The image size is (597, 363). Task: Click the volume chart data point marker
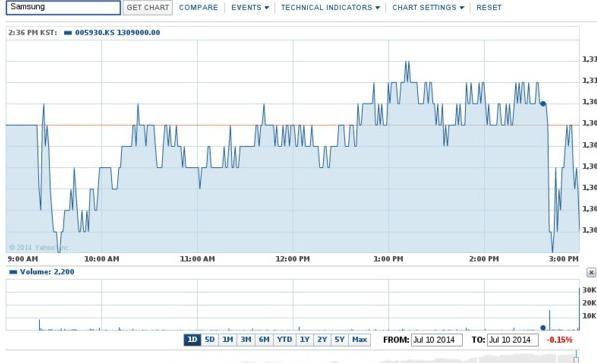[x=543, y=328]
